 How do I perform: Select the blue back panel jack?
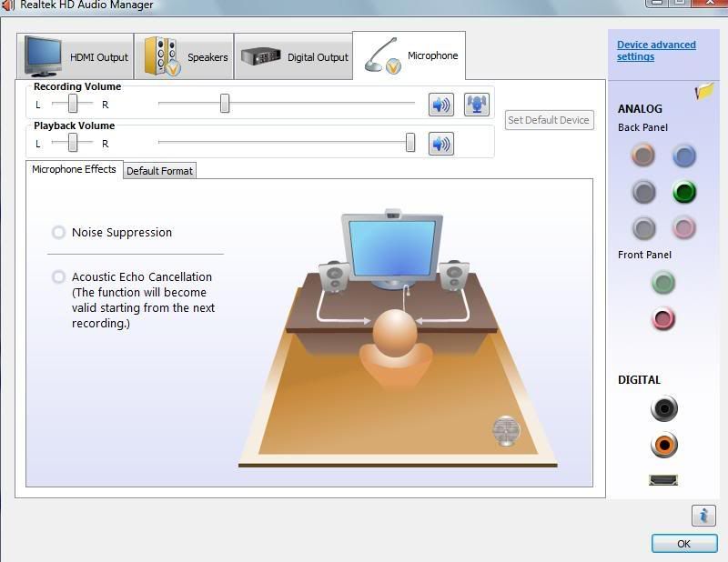pyautogui.click(x=684, y=156)
